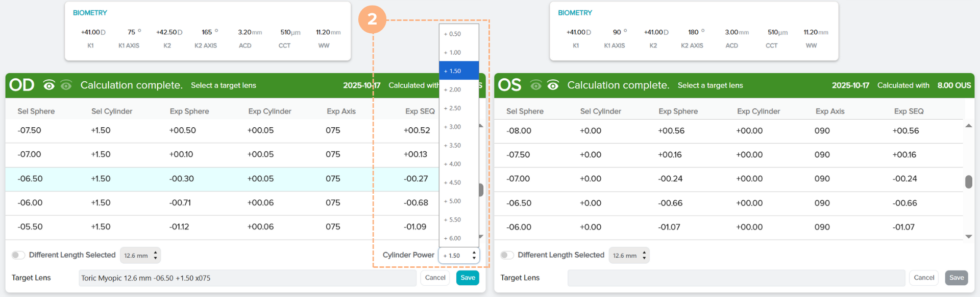Open the OS 12.6 mm length selector
This screenshot has height=297, width=980.
[x=629, y=256]
